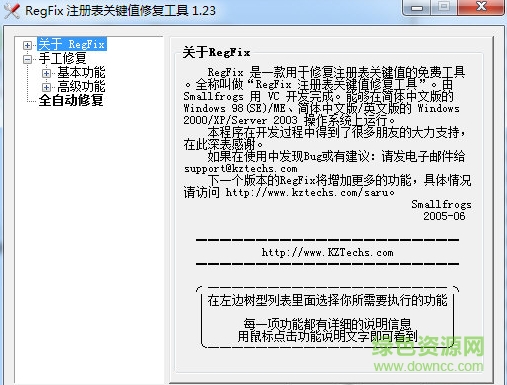
Task: Select the 关于 RegFix tree item
Action: [x=72, y=44]
